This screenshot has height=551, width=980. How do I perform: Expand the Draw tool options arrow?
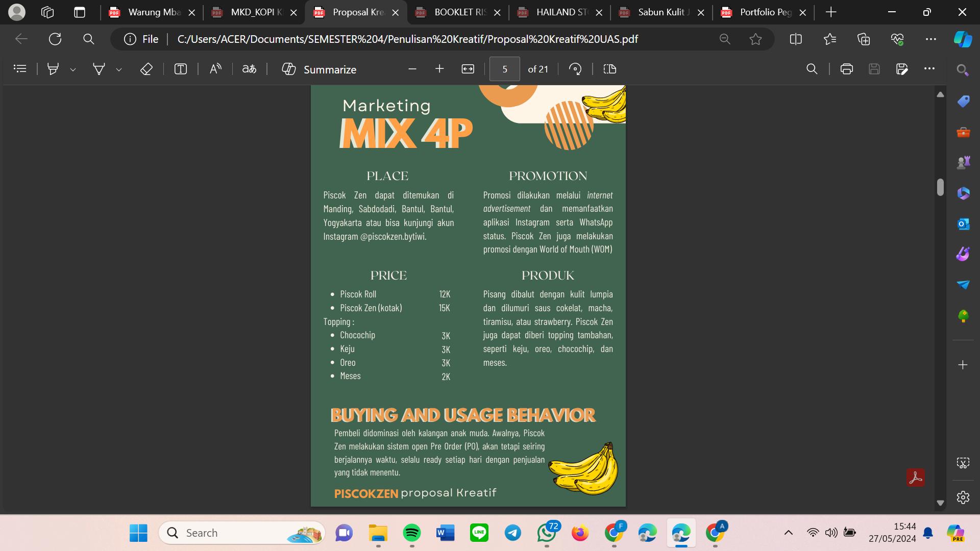pos(119,70)
